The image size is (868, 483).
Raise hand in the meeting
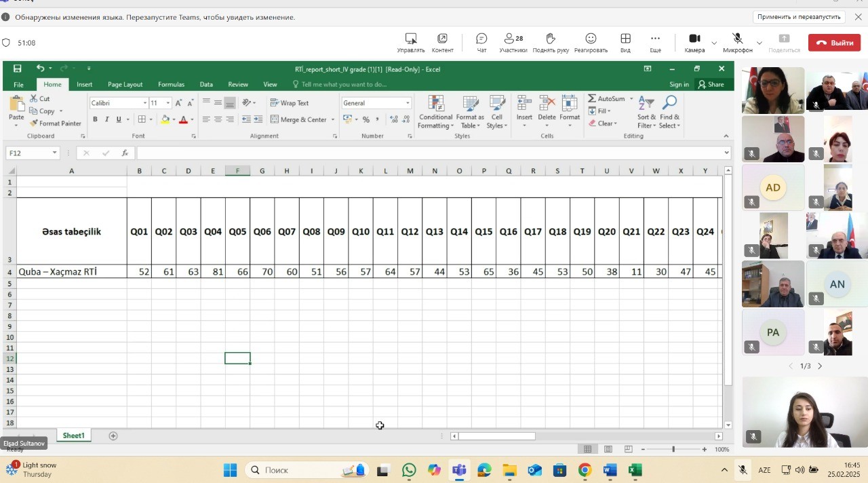(551, 42)
